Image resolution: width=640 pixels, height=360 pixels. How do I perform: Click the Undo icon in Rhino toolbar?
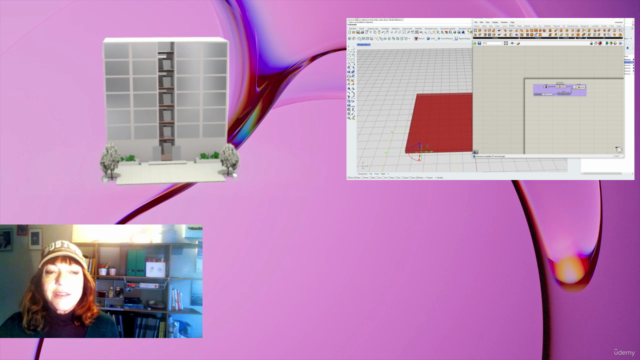coord(383,32)
